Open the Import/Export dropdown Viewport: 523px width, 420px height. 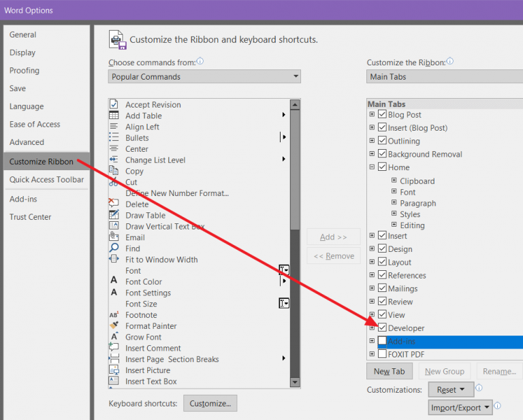[460, 407]
